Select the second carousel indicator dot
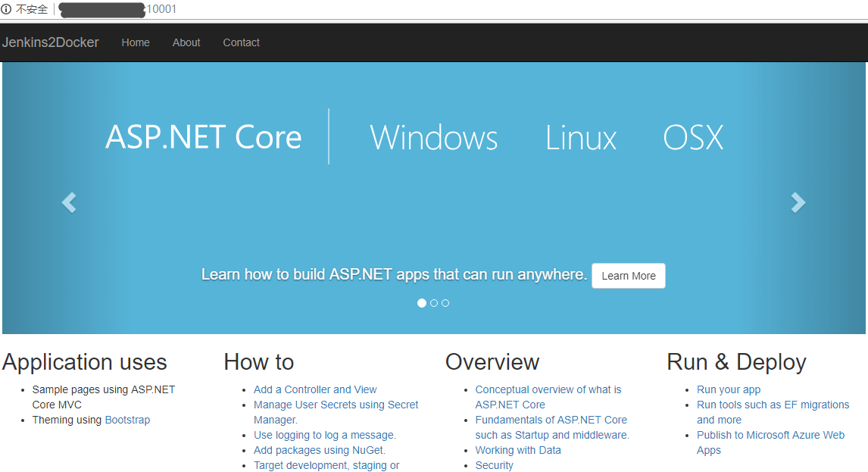Image resolution: width=868 pixels, height=472 pixels. [434, 303]
